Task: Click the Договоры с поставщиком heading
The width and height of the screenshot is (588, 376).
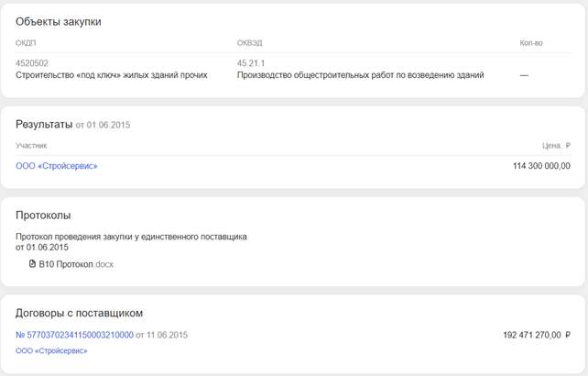Action: [79, 313]
